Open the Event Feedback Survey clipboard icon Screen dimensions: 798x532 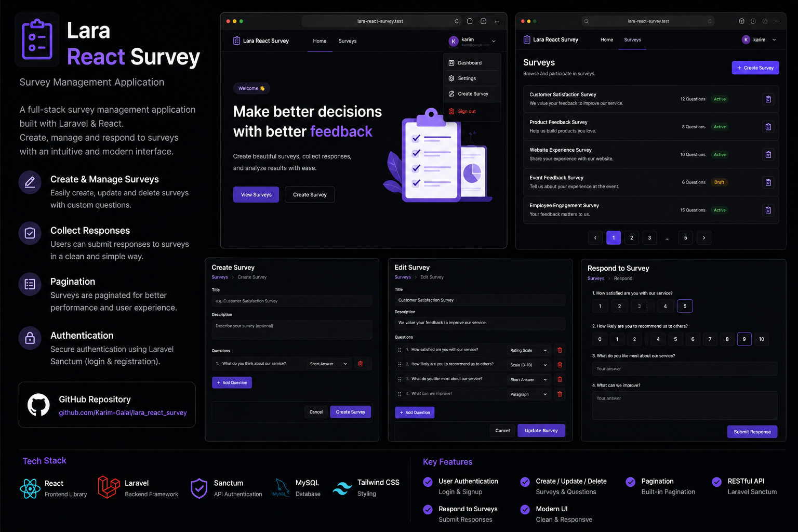768,182
